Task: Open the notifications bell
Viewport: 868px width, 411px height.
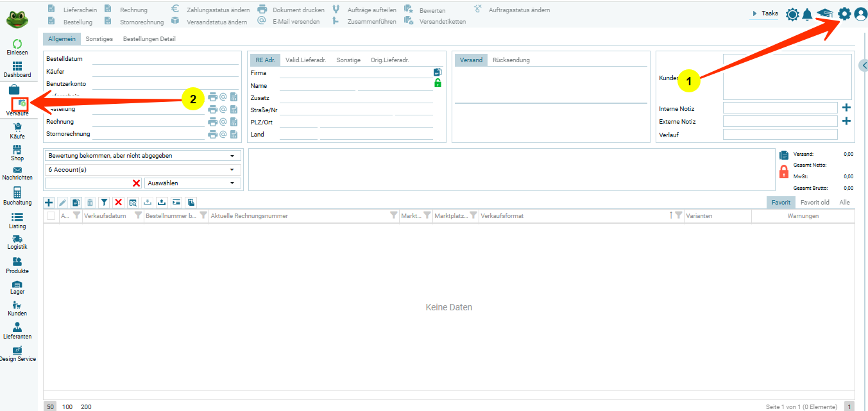Action: 807,14
